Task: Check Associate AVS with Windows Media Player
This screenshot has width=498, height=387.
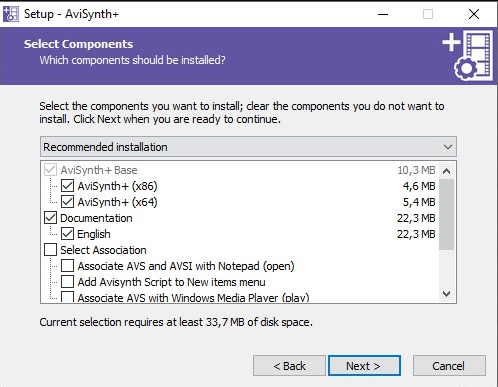Action: (x=67, y=297)
